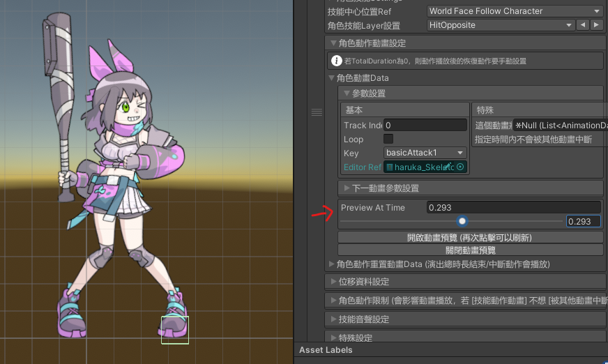Screen dimensions: 608x364
Task: Click the slider numeric field showing 0.293
Action: pos(583,221)
